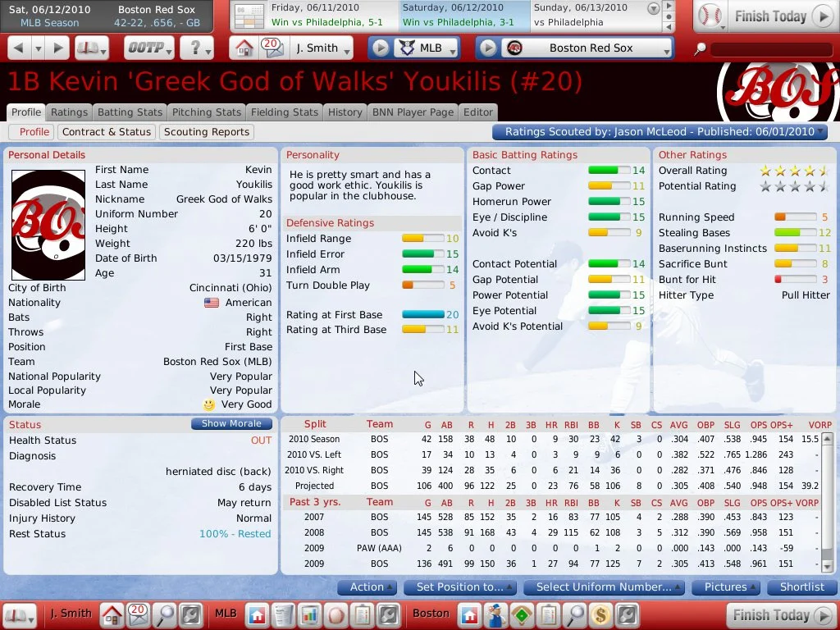Switch to the Scouting Reports subtab
Screen dimensions: 840x630
(207, 132)
